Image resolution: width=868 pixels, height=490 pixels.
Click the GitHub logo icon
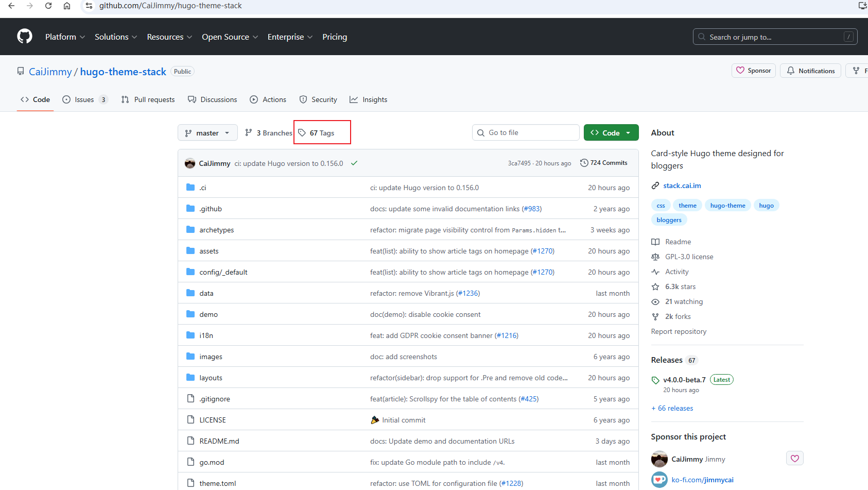coord(25,37)
